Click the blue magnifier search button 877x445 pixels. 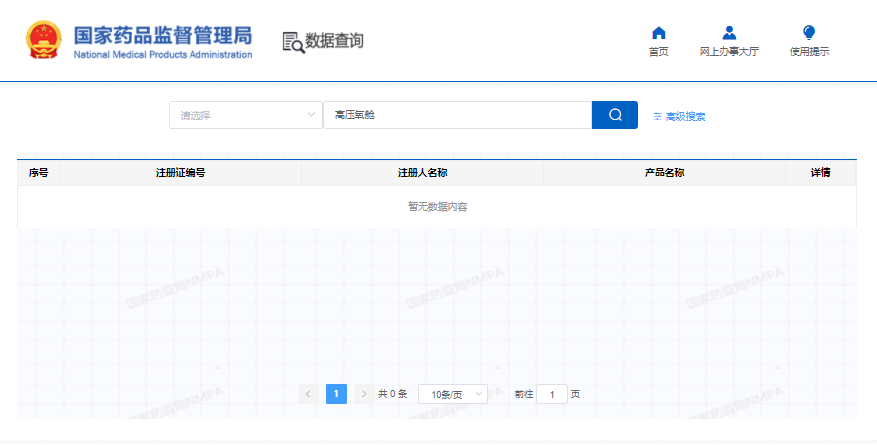click(615, 115)
